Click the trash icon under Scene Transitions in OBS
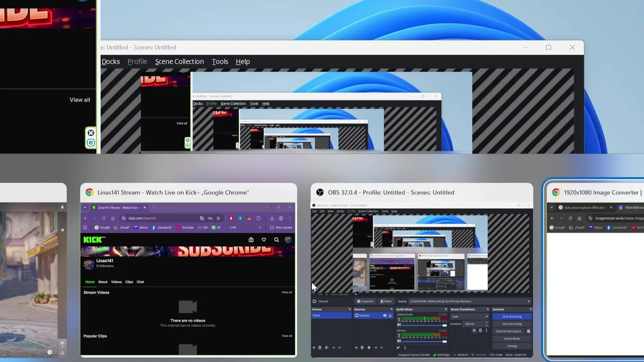The image size is (644, 362). pyautogui.click(x=480, y=330)
